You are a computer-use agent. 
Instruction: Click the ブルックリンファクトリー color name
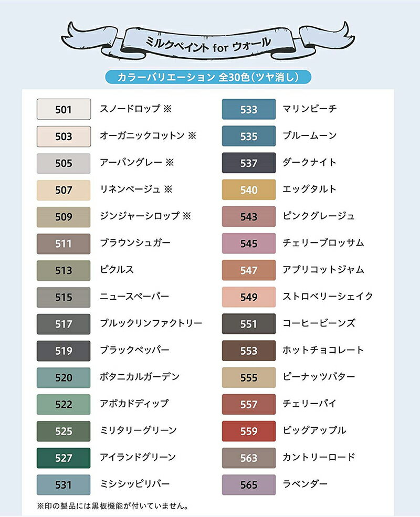[151, 323]
